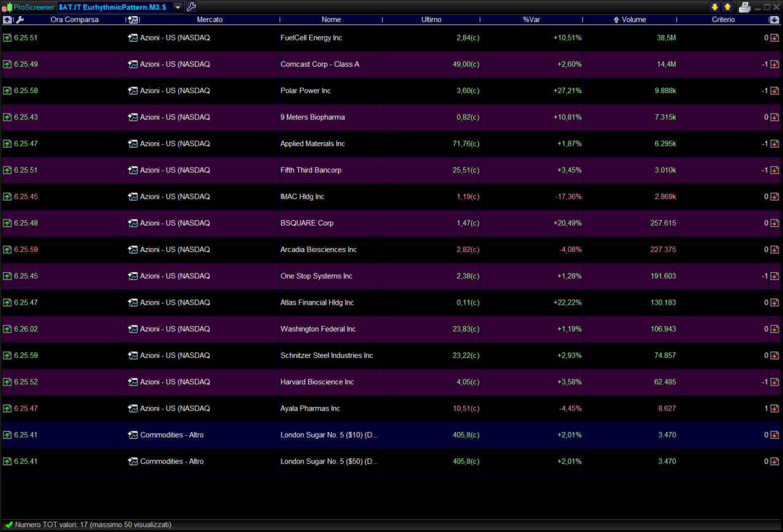
Task: Click the -17,36% variation value
Action: click(x=568, y=197)
